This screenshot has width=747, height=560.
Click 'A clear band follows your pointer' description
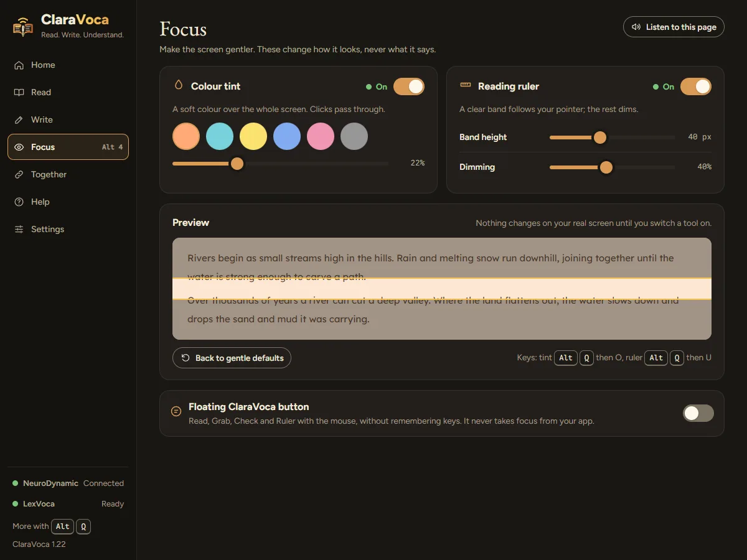pos(549,109)
